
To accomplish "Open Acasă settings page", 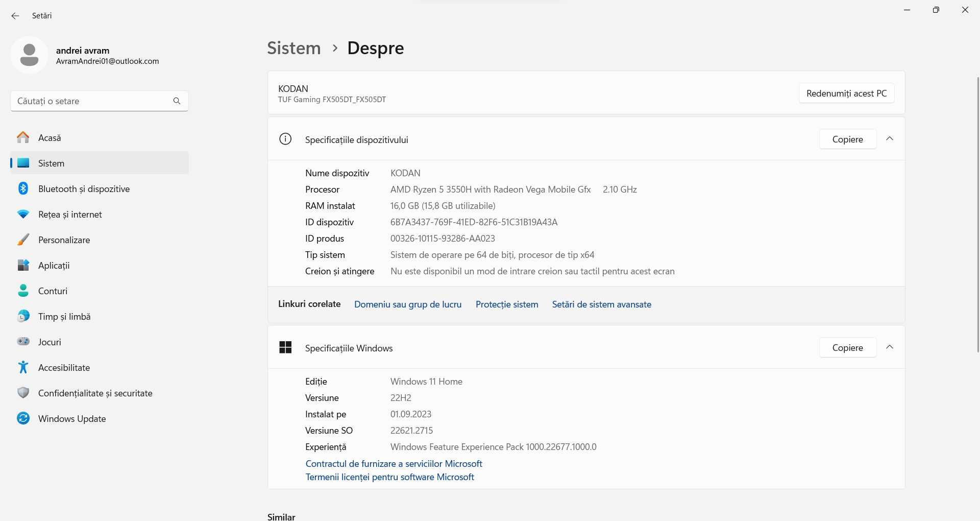I will coord(100,137).
